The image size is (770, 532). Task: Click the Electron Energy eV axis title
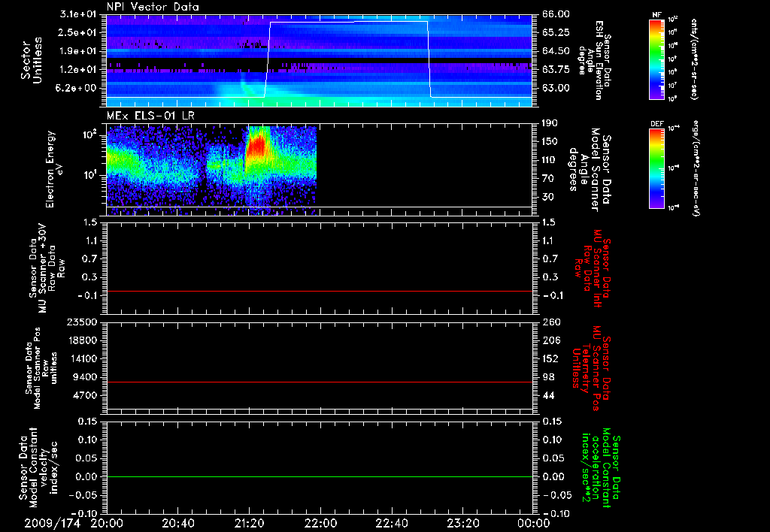[53, 169]
